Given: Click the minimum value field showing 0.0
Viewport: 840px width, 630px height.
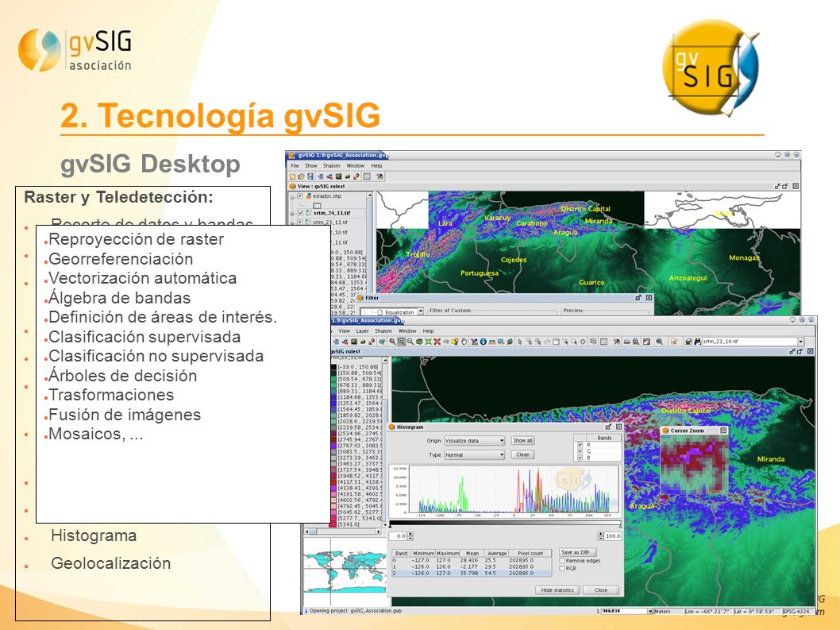Looking at the screenshot, I should point(398,536).
